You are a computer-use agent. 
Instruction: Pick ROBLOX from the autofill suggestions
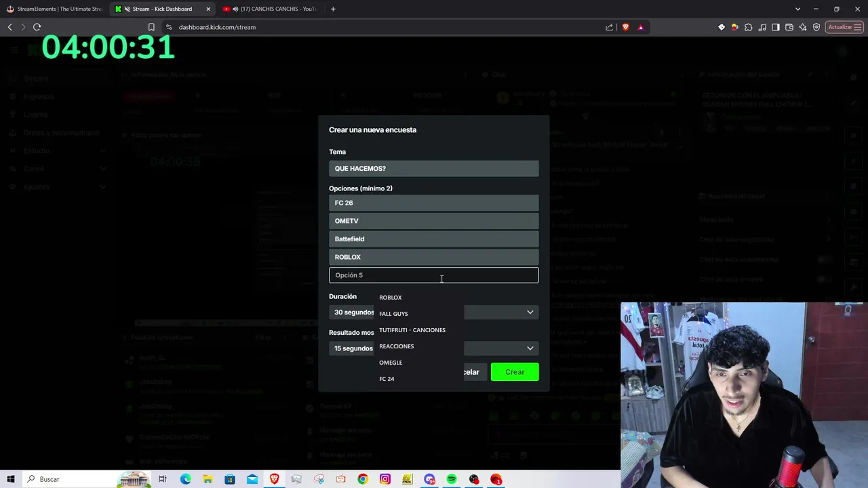tap(418, 298)
